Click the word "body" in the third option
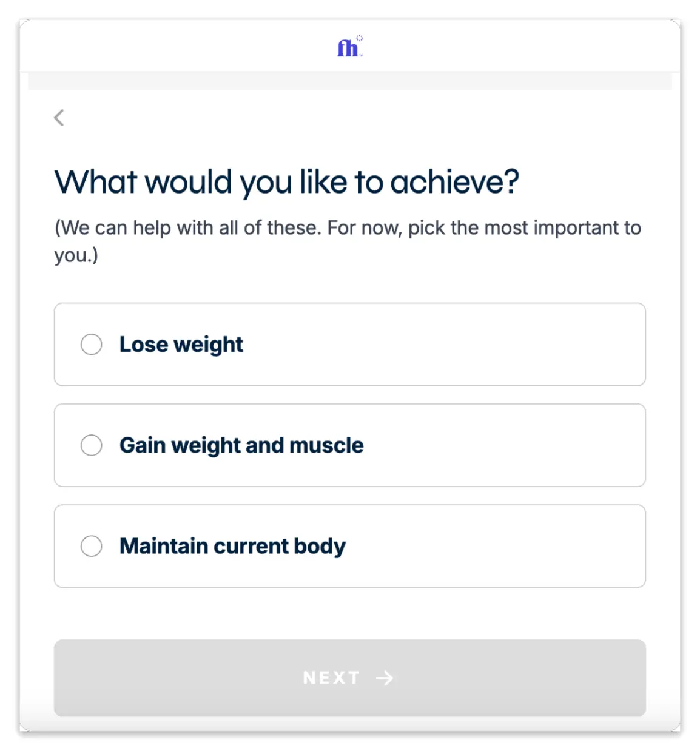The image size is (700, 751). point(319,546)
